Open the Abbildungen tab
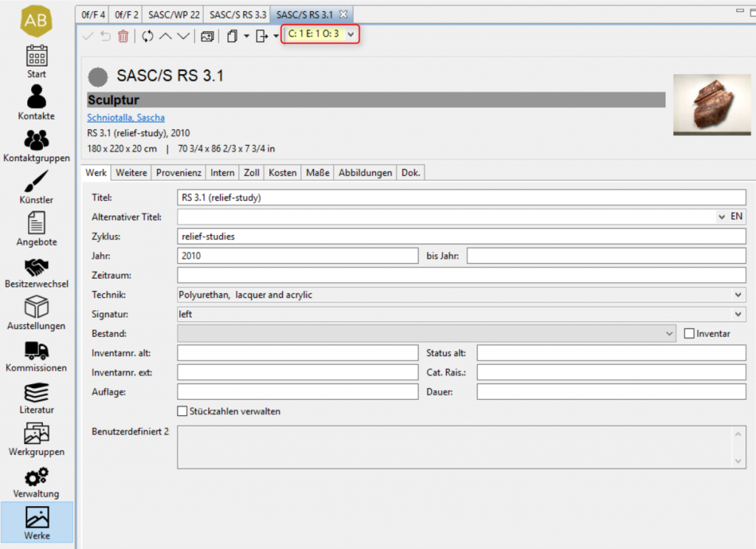Screen dimensions: 756x549 pos(365,173)
